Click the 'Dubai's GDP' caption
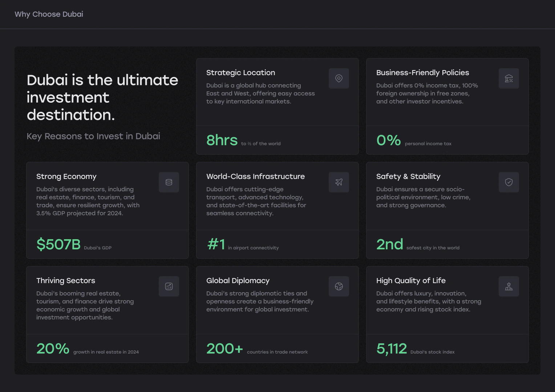Viewport: 555px width, 392px height. pos(98,248)
